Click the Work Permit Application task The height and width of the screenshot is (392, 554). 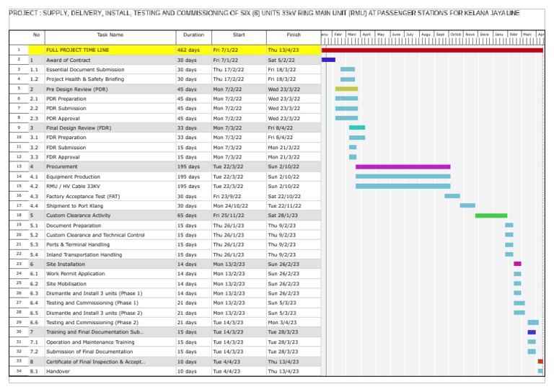pos(75,274)
